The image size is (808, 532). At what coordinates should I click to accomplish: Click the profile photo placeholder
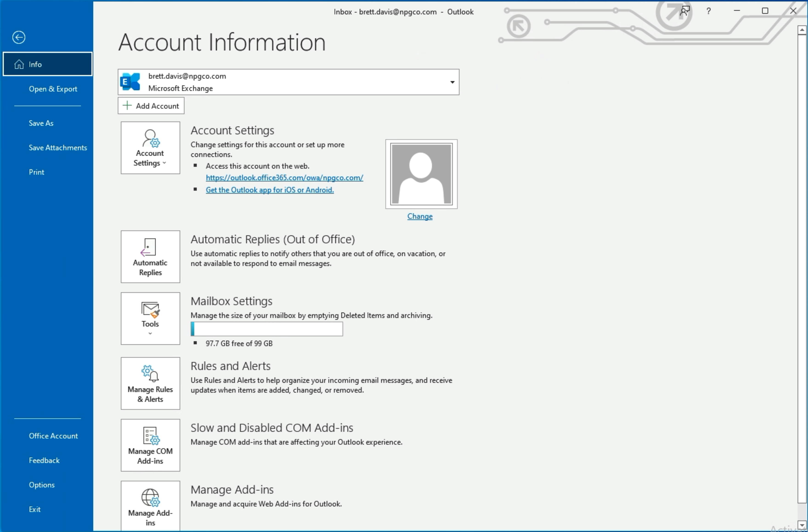421,174
